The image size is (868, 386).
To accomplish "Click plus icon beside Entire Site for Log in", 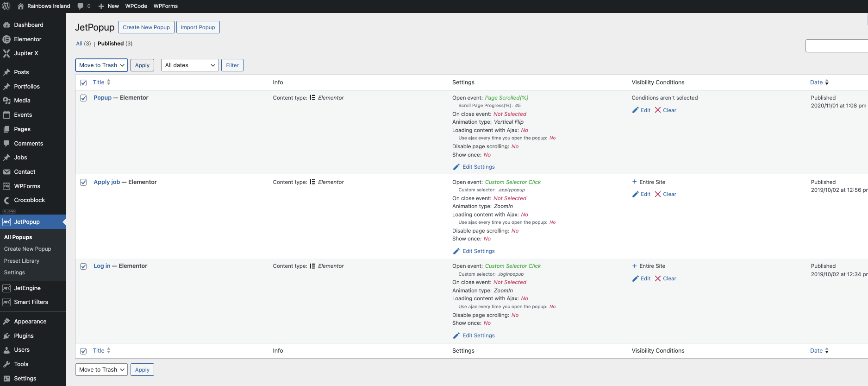I will [635, 266].
